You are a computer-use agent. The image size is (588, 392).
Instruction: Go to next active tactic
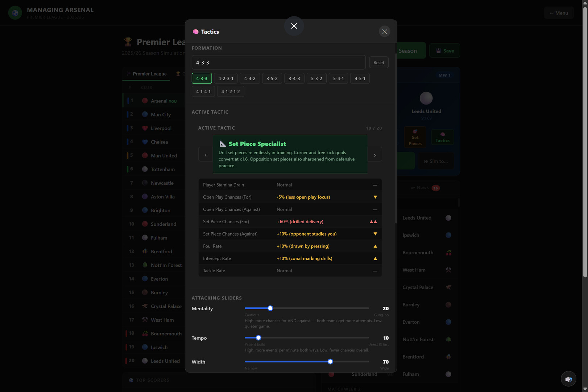(x=375, y=155)
